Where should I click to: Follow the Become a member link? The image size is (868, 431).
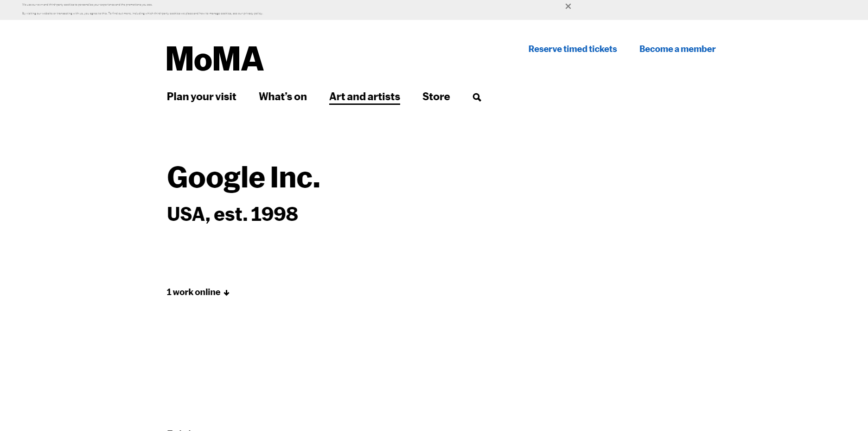click(x=677, y=49)
